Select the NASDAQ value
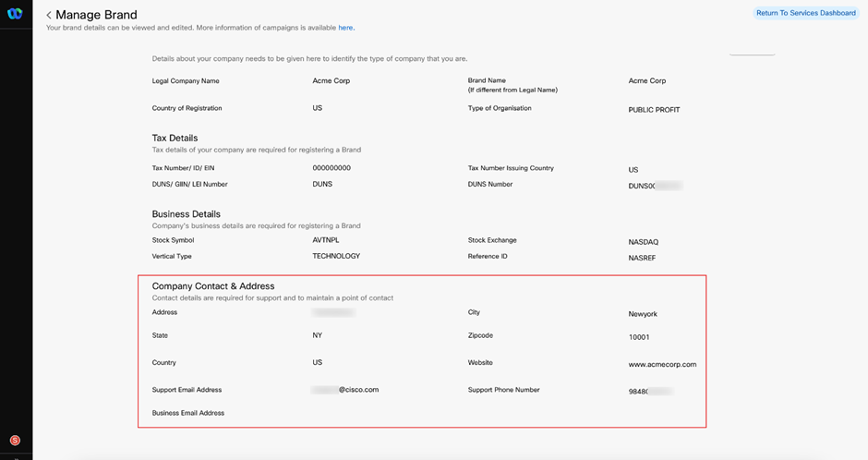 click(x=644, y=242)
